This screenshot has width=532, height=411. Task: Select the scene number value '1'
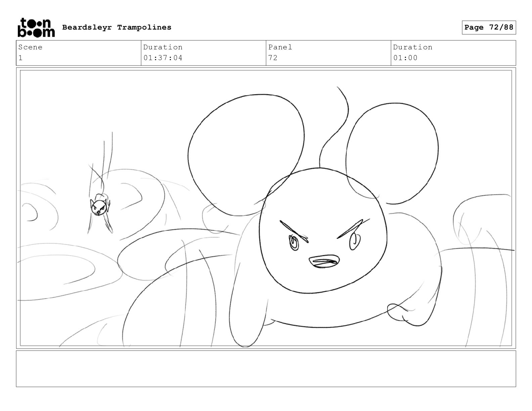coord(20,58)
